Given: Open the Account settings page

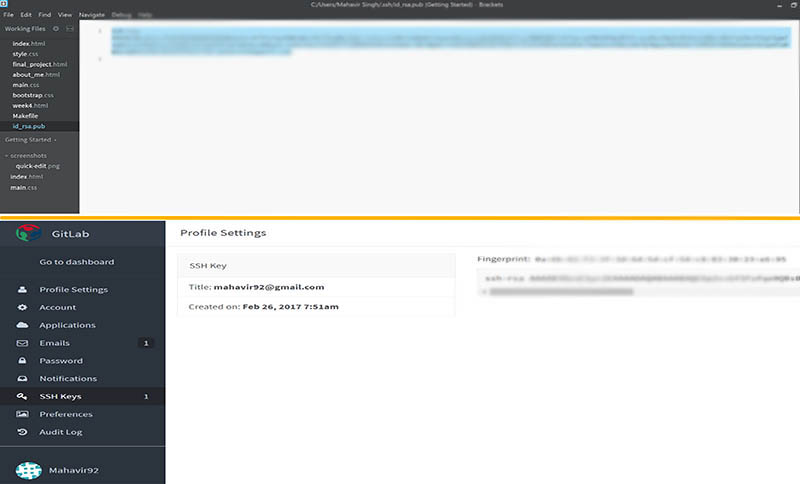Looking at the screenshot, I should pyautogui.click(x=58, y=308).
